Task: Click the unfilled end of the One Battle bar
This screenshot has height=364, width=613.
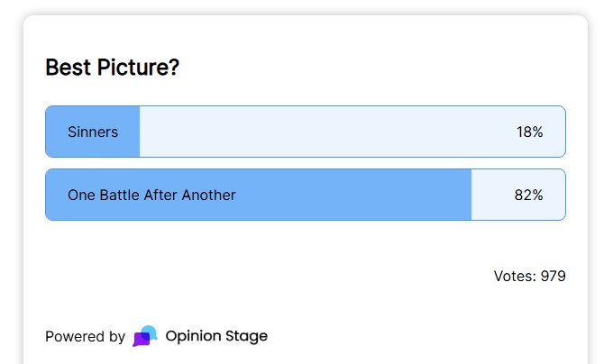Action: point(491,195)
